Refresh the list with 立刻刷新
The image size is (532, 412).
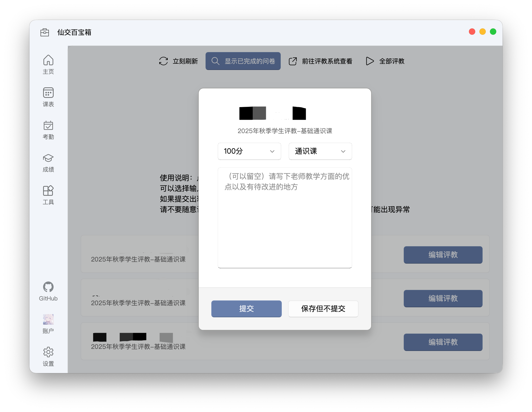(x=179, y=61)
